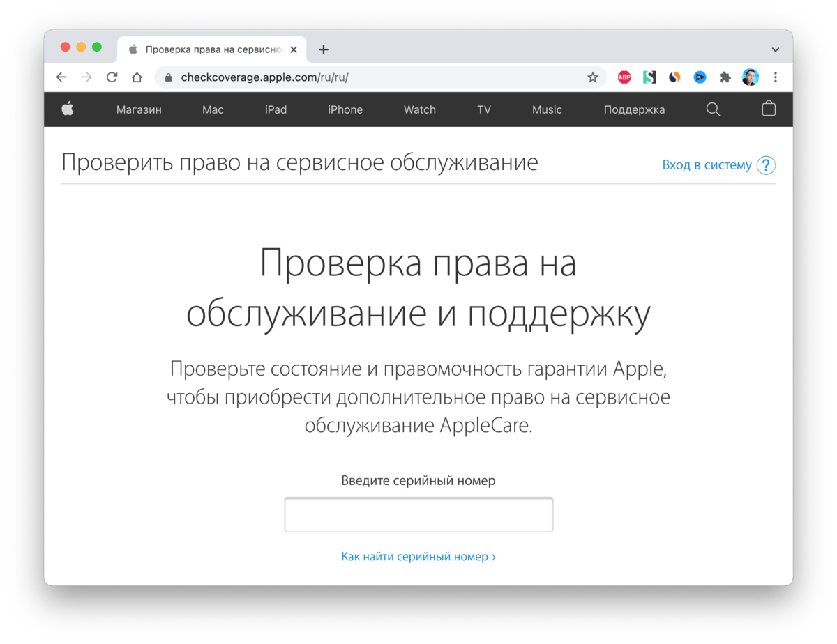This screenshot has width=837, height=644.
Task: Close the Проверка права tab
Action: tap(294, 49)
